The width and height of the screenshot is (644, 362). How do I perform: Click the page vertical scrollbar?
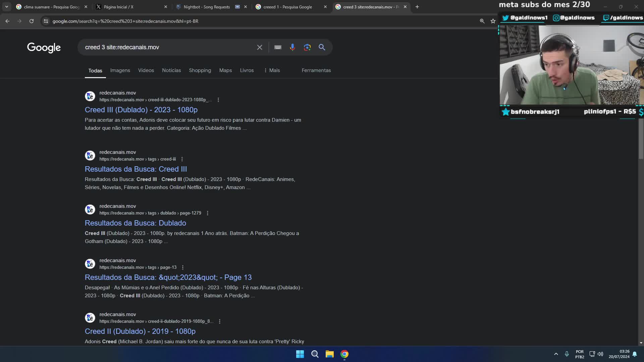(641, 139)
